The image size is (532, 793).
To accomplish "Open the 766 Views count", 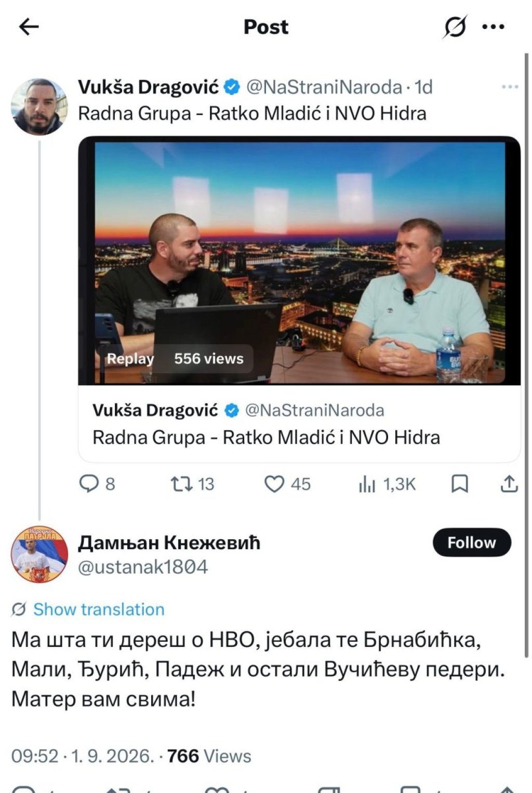I will point(209,756).
